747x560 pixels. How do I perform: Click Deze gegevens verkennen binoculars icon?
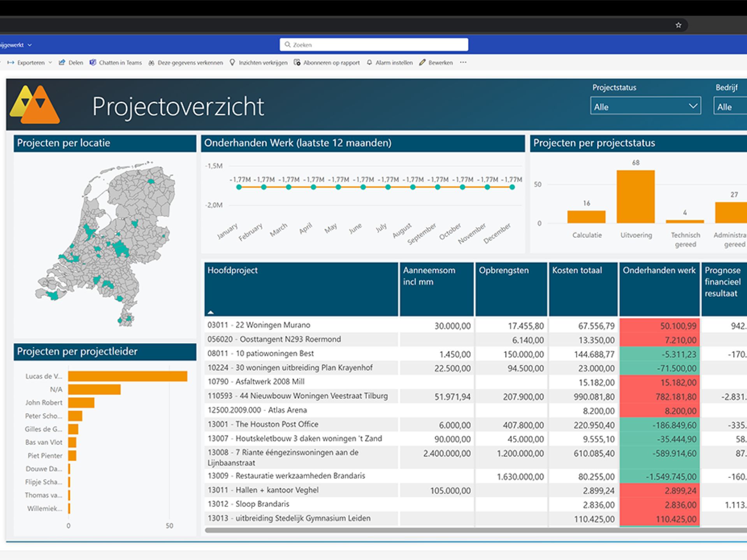tap(151, 63)
